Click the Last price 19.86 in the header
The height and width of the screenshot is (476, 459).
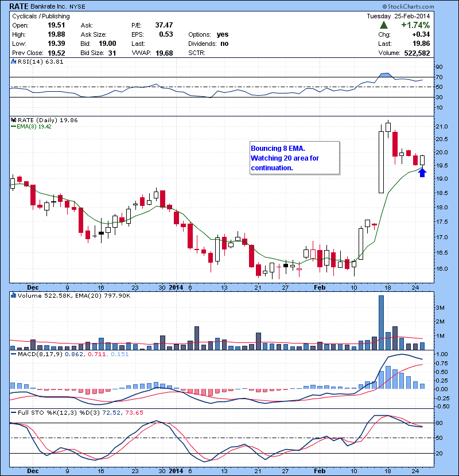(x=421, y=44)
